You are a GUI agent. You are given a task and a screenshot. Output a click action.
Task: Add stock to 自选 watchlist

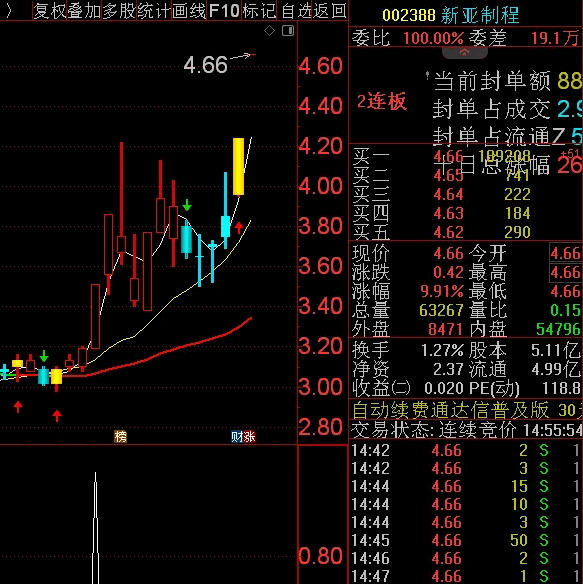297,11
